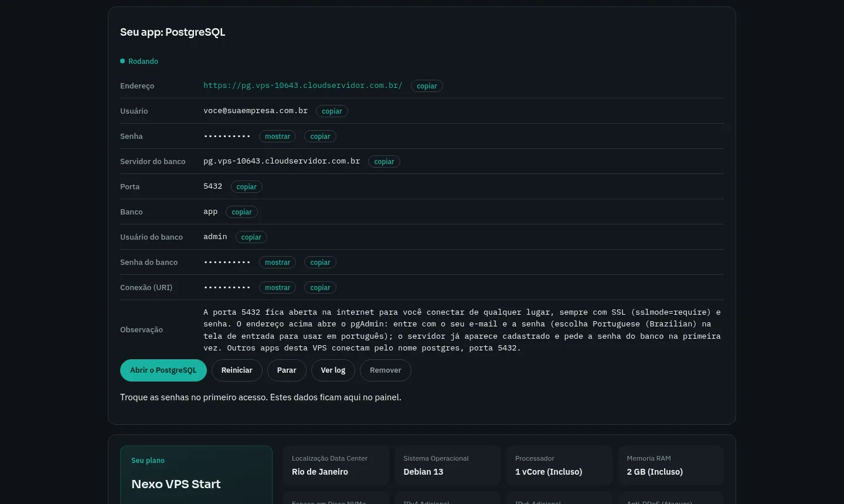Image resolution: width=844 pixels, height=504 pixels.
Task: Select the admin database user value
Action: pyautogui.click(x=215, y=237)
